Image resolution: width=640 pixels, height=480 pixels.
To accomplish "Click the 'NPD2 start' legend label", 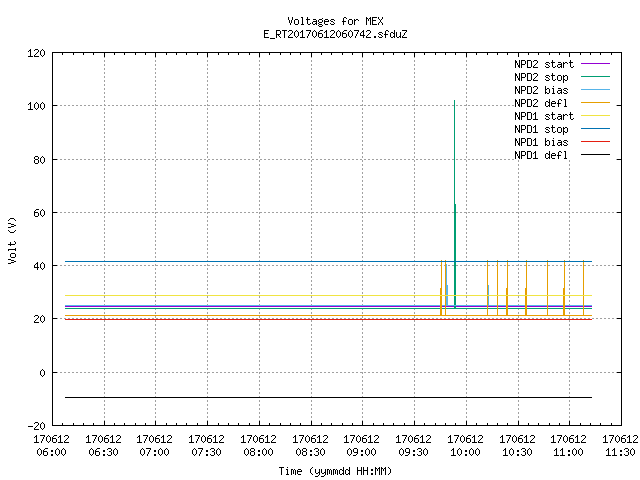I will (544, 64).
